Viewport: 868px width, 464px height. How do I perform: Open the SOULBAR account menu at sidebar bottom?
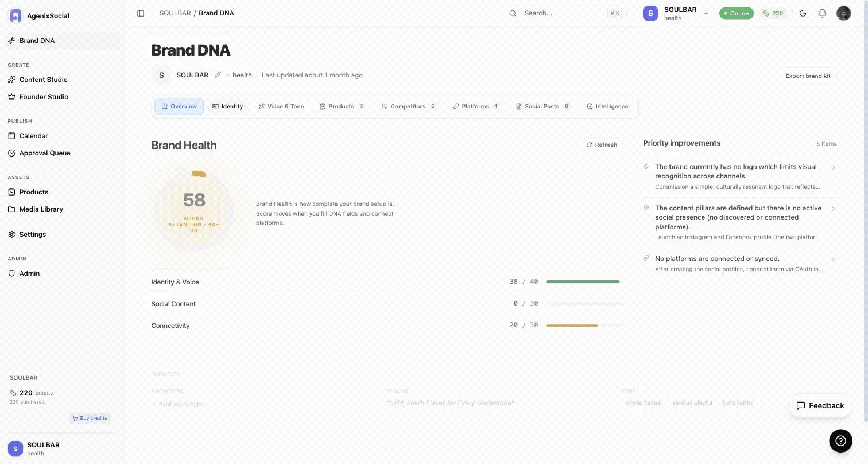point(62,449)
